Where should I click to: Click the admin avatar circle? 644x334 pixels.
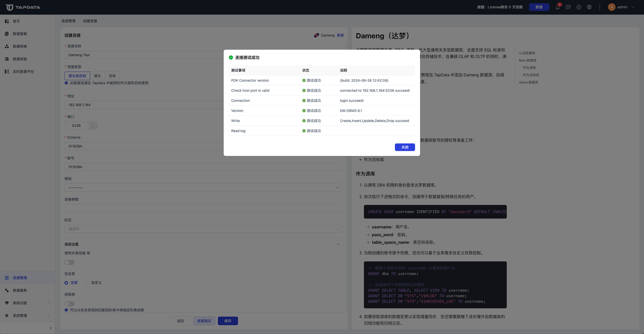point(612,7)
